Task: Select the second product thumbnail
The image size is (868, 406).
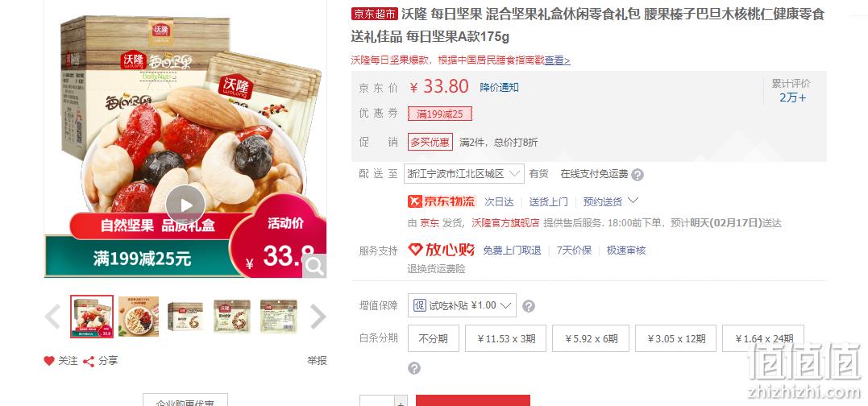Action: pyautogui.click(x=139, y=317)
